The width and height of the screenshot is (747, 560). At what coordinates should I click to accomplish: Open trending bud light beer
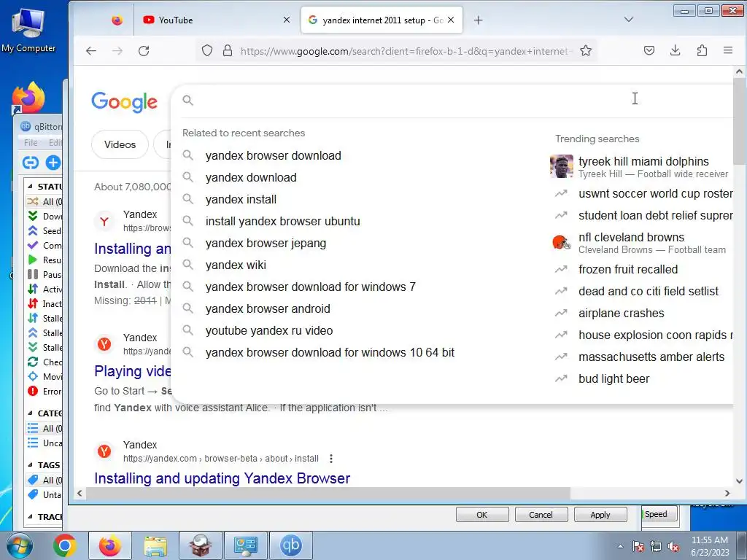[614, 379]
